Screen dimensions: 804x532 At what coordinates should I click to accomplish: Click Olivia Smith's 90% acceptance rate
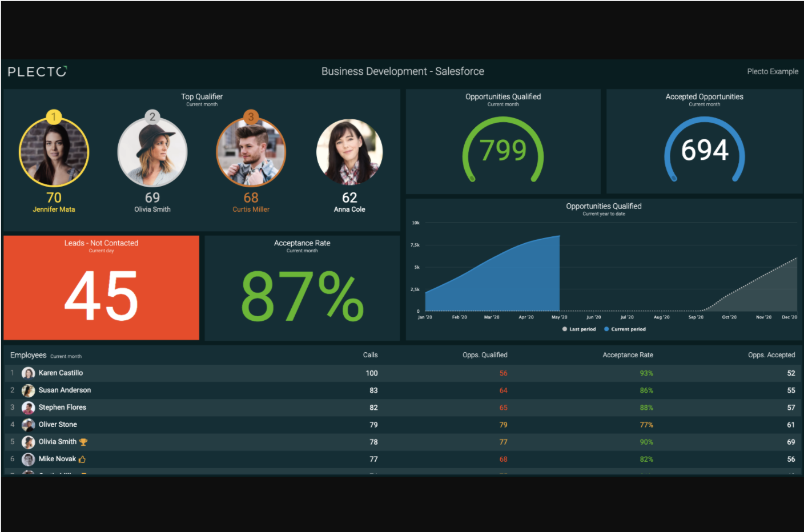pos(646,442)
